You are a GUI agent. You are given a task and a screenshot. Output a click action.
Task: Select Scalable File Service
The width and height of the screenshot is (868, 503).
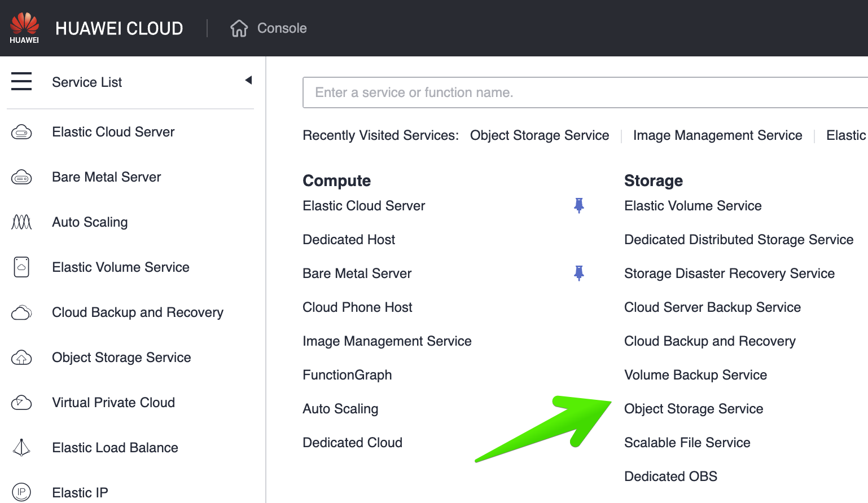[x=687, y=443]
